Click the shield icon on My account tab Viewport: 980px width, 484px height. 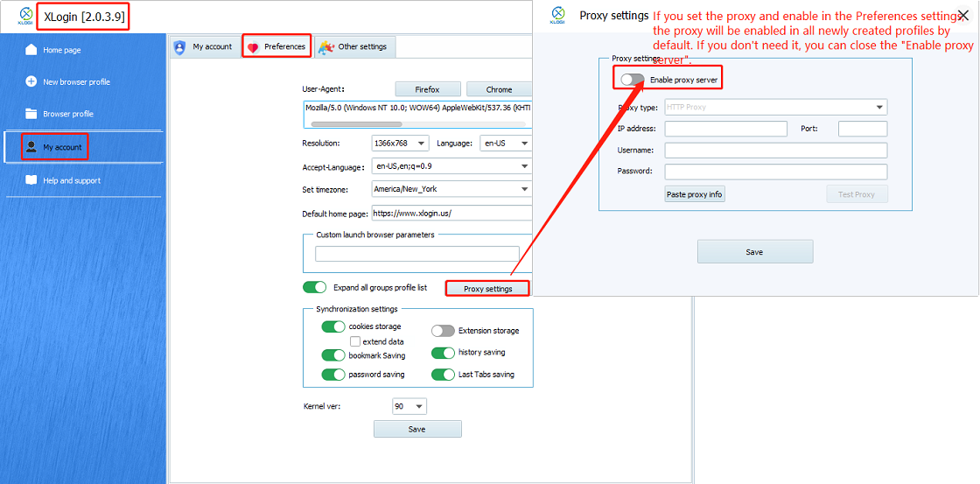click(x=180, y=46)
